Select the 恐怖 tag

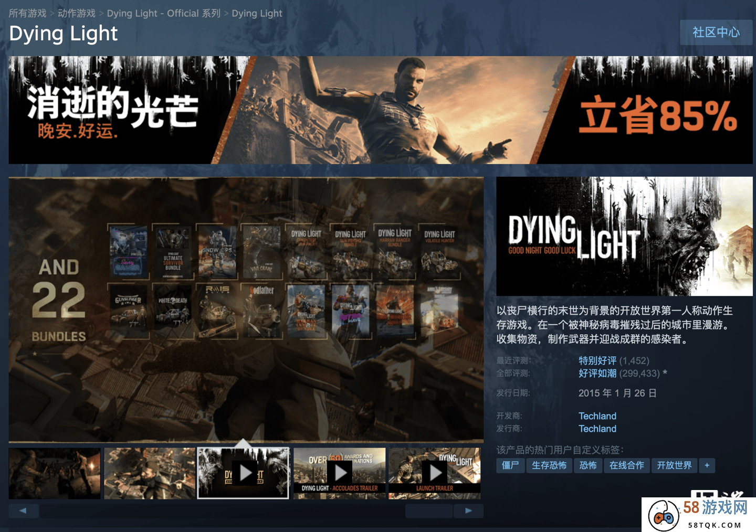tap(588, 465)
